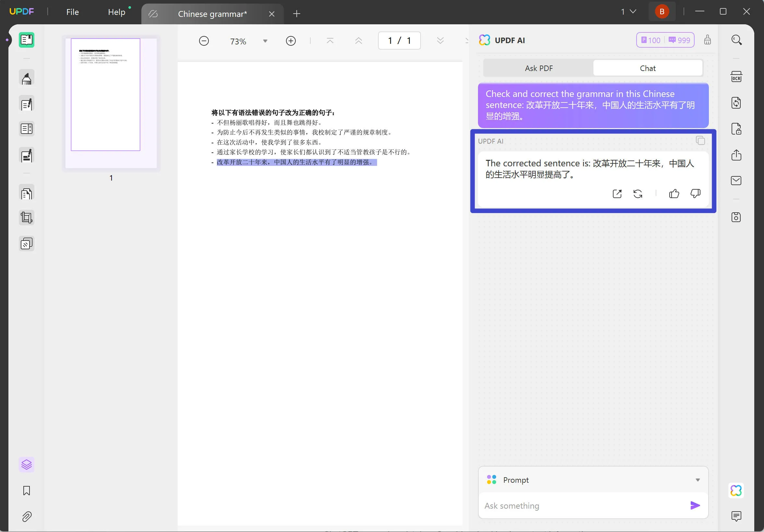
Task: Expand the Prompt dropdown menu
Action: (699, 479)
